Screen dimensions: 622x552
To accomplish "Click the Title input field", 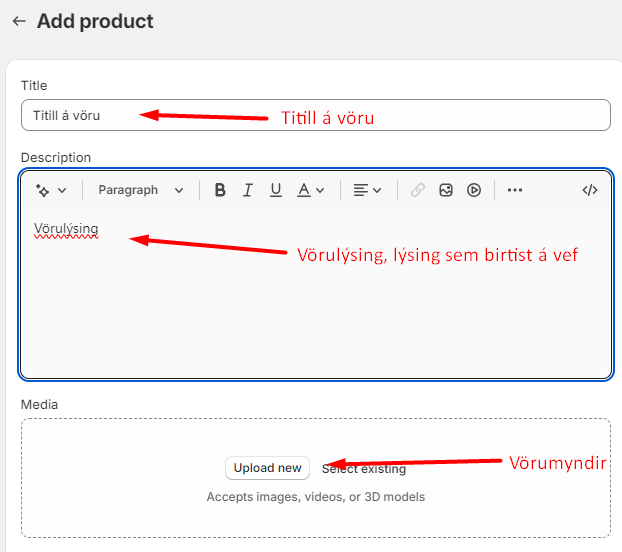I will point(315,115).
